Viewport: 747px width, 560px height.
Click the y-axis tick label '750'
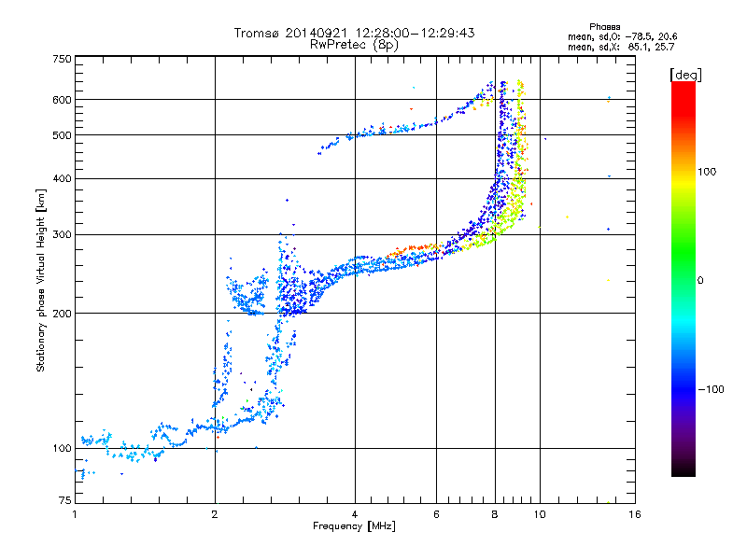(x=62, y=59)
